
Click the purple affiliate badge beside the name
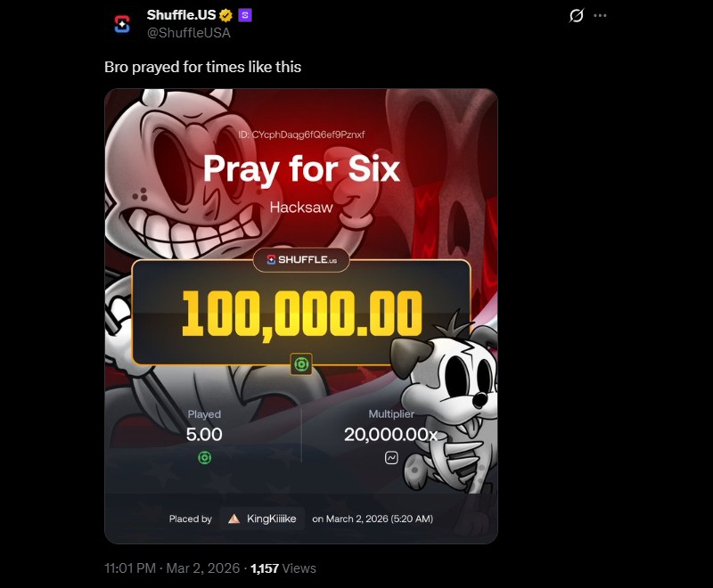click(246, 15)
